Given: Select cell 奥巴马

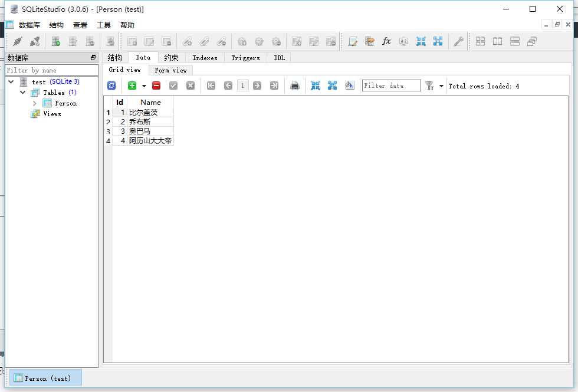Looking at the screenshot, I should coord(150,131).
